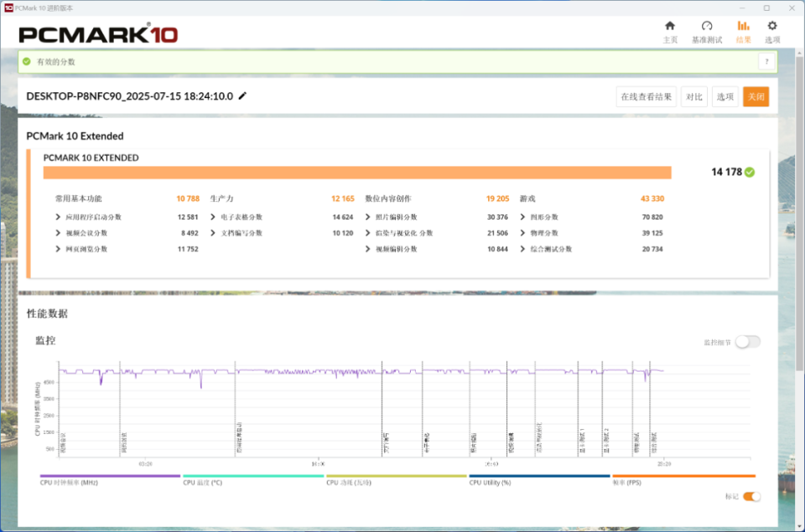Open the 基准测试 benchmark gauge icon
Screen dimensions: 805x532
tap(707, 26)
